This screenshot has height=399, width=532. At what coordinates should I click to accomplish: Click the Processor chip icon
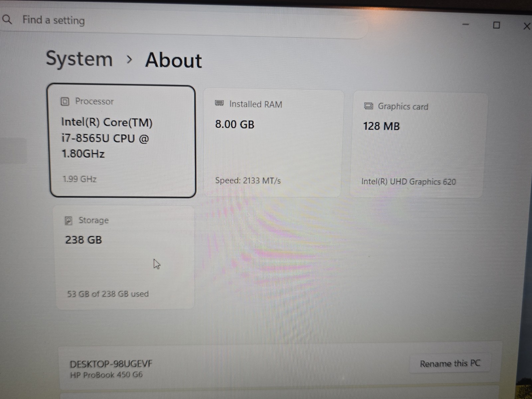tap(65, 101)
